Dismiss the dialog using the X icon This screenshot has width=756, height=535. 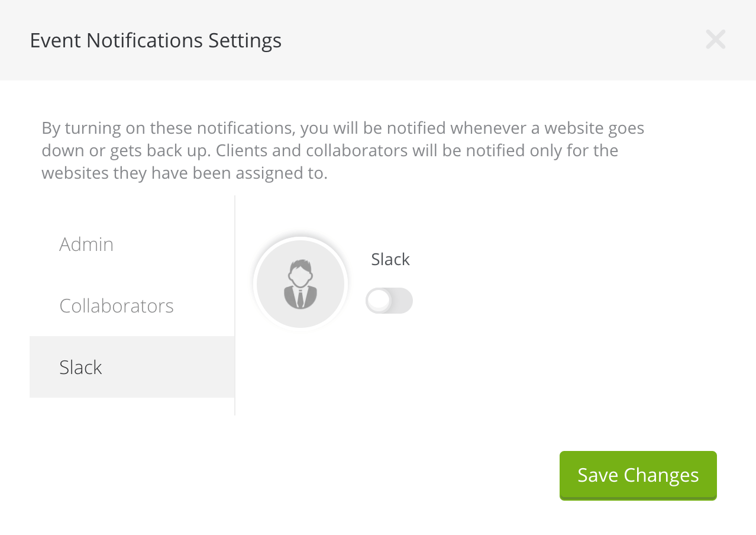pyautogui.click(x=715, y=40)
